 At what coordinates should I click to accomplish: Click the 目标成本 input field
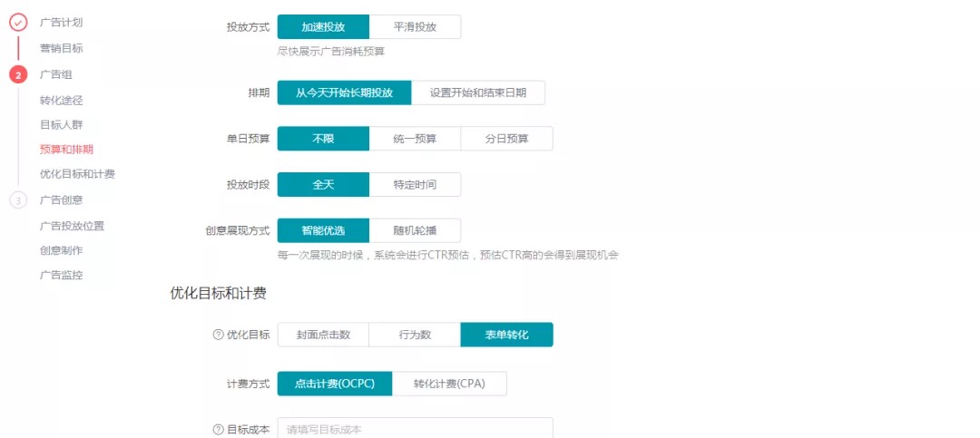click(415, 429)
